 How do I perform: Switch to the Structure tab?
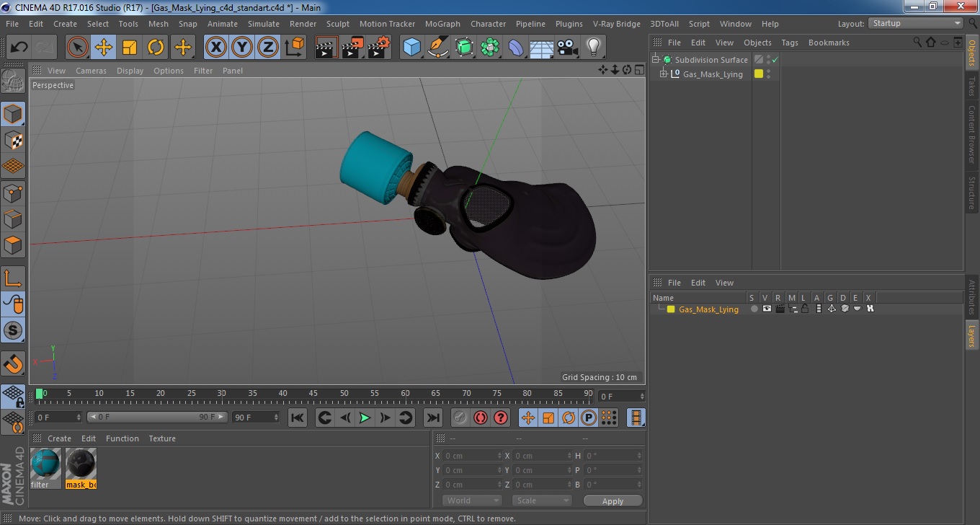[971, 193]
